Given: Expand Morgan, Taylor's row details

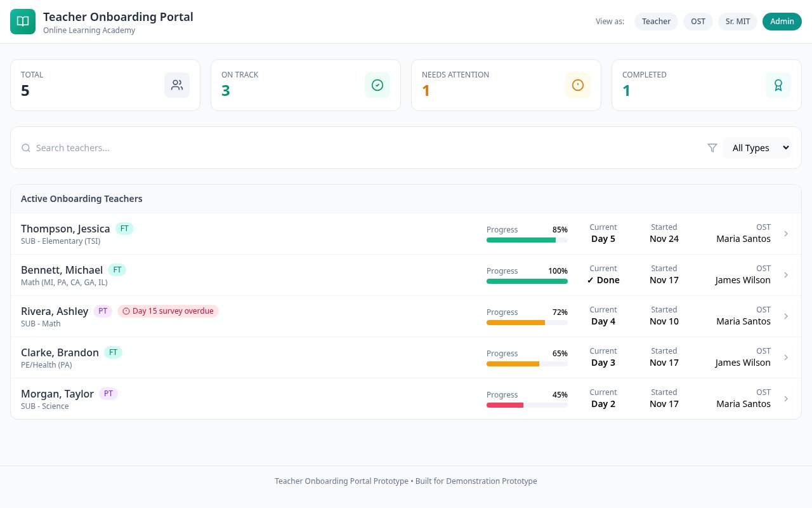Looking at the screenshot, I should point(786,399).
